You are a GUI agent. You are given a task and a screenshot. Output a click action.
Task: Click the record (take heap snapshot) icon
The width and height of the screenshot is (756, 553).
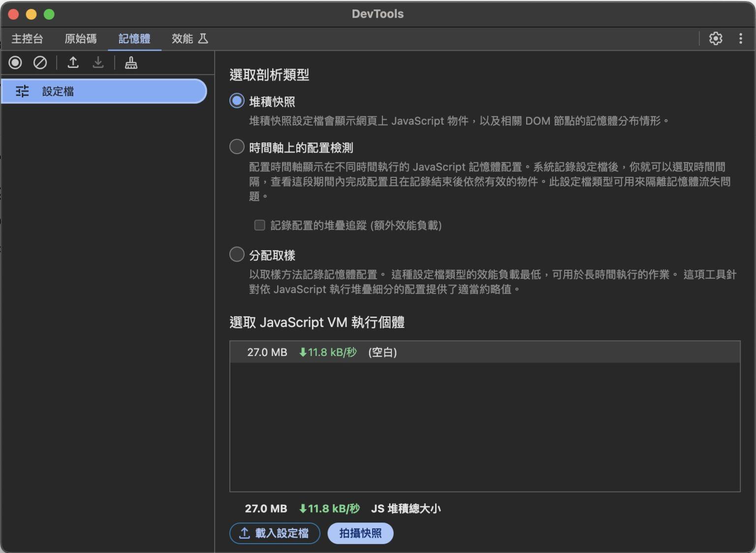[x=15, y=63]
